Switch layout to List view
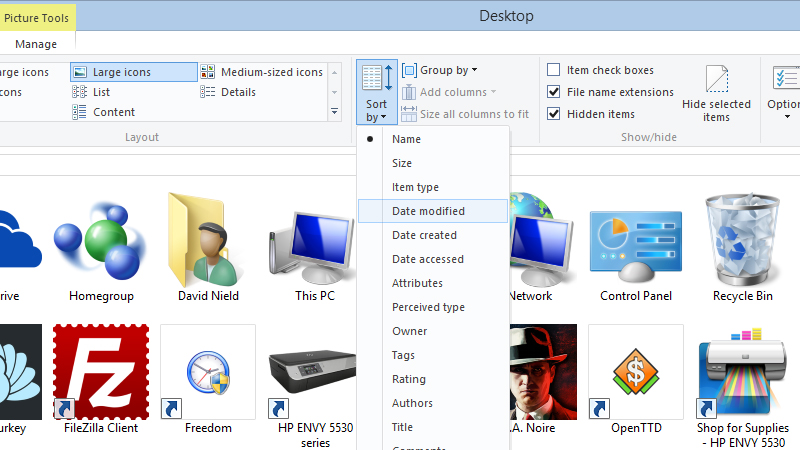 [91, 92]
